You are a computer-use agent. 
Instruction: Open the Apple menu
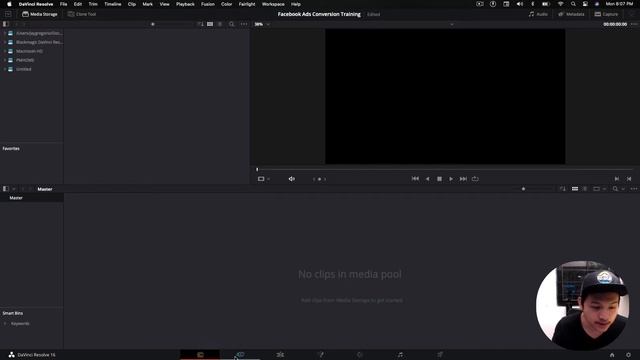(9, 4)
